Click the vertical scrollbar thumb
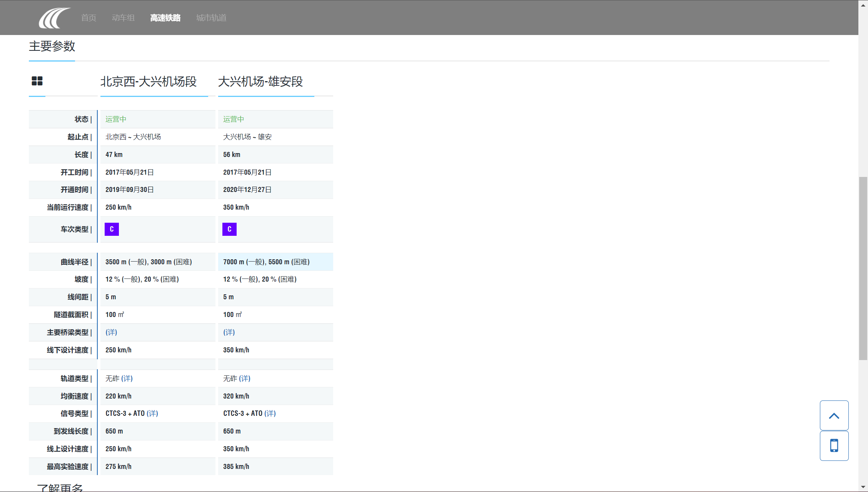 click(863, 268)
